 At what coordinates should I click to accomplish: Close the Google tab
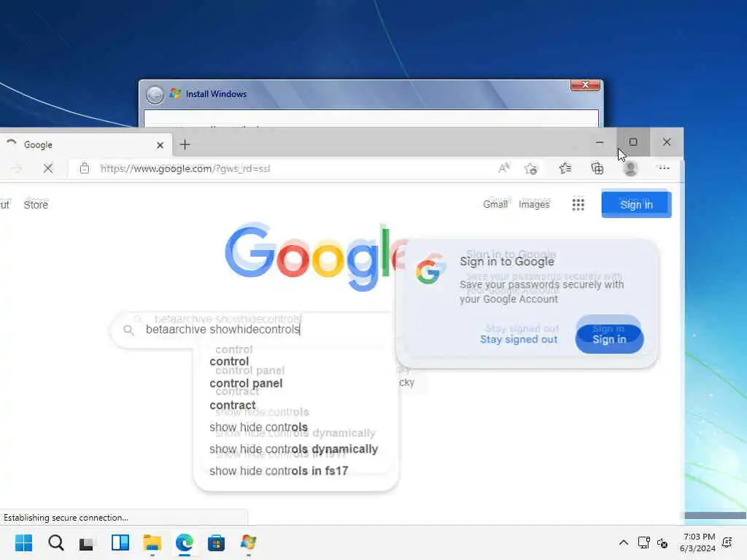pyautogui.click(x=160, y=145)
